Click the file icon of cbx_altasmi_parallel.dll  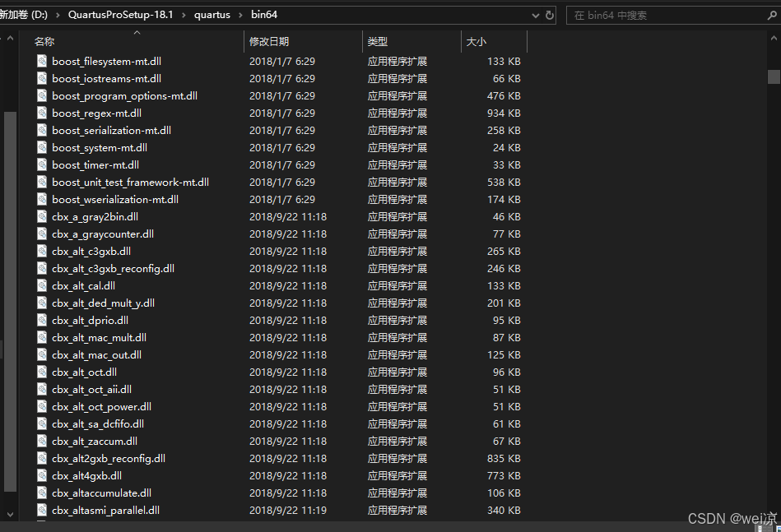coord(42,510)
